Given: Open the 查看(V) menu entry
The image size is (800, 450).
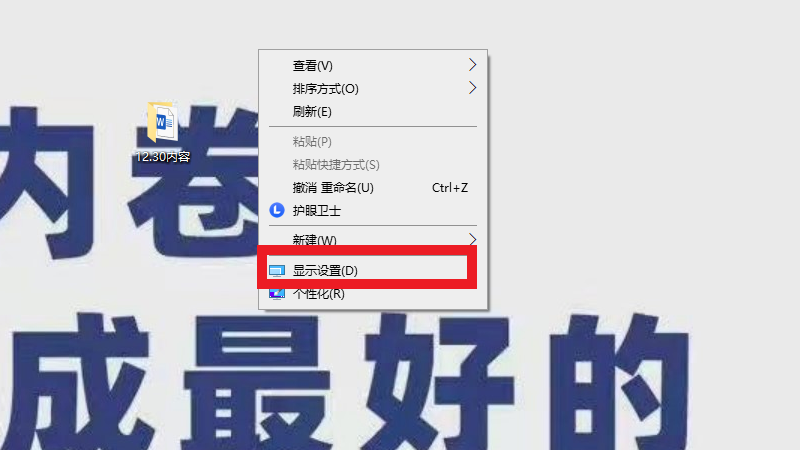Looking at the screenshot, I should (x=373, y=65).
